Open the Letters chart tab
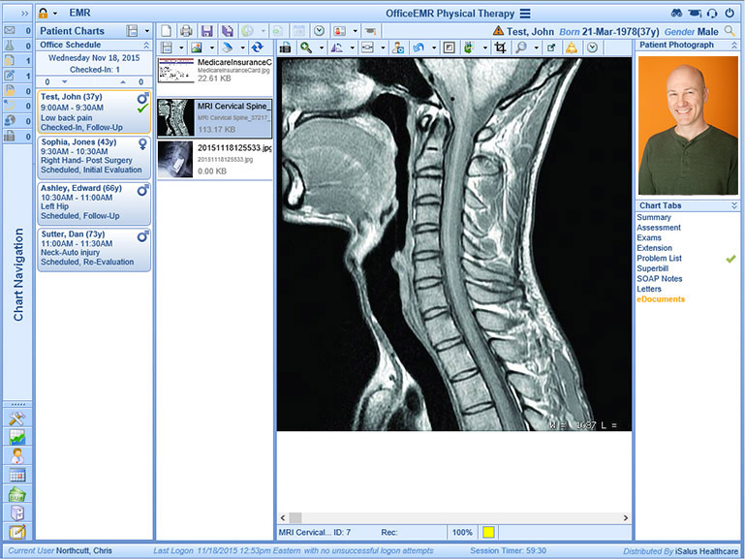This screenshot has width=745, height=560. coord(649,289)
